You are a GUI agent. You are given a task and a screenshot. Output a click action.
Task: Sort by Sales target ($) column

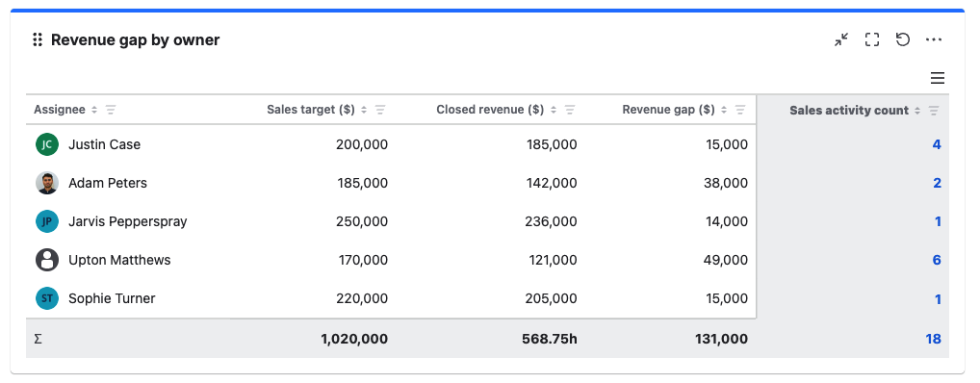point(364,110)
